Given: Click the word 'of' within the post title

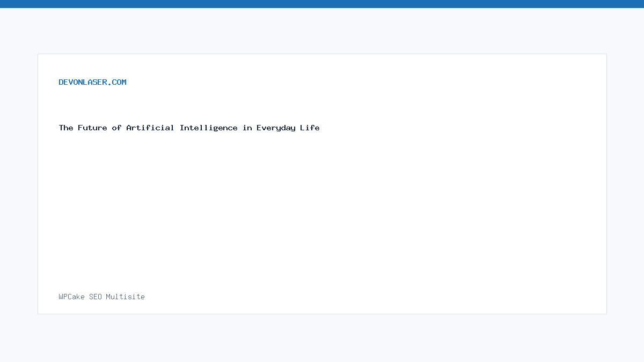Looking at the screenshot, I should pos(116,128).
